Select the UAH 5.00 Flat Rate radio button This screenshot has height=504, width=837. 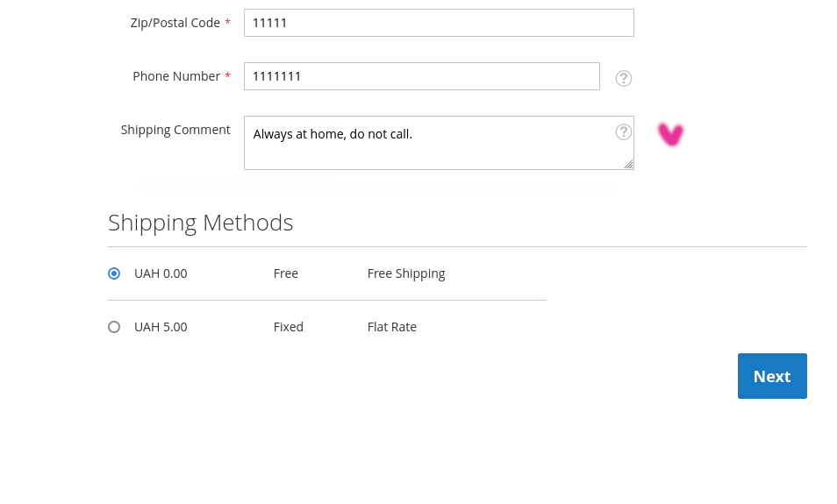114,327
